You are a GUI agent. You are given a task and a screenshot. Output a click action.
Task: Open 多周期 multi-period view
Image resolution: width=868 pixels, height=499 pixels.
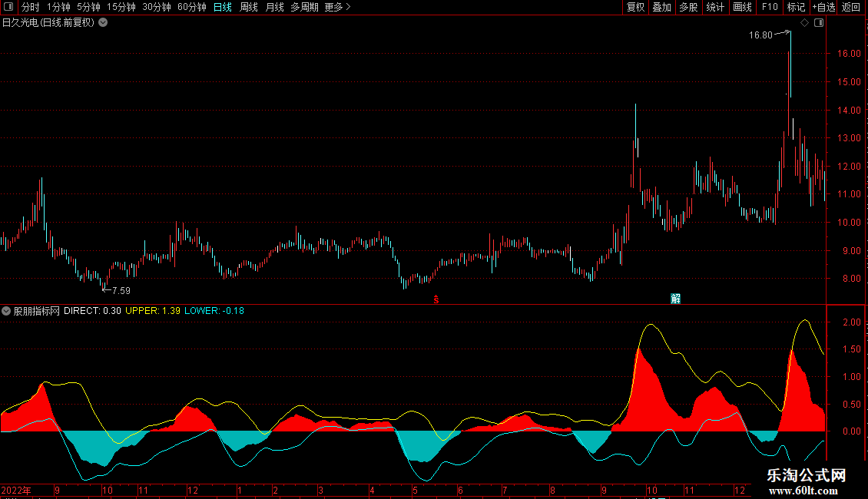coord(304,7)
